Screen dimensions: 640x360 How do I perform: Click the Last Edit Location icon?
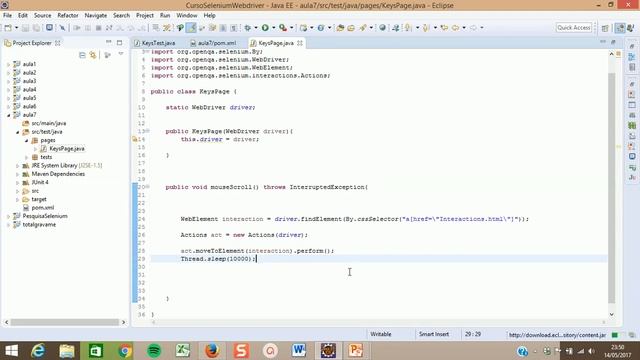(x=444, y=28)
